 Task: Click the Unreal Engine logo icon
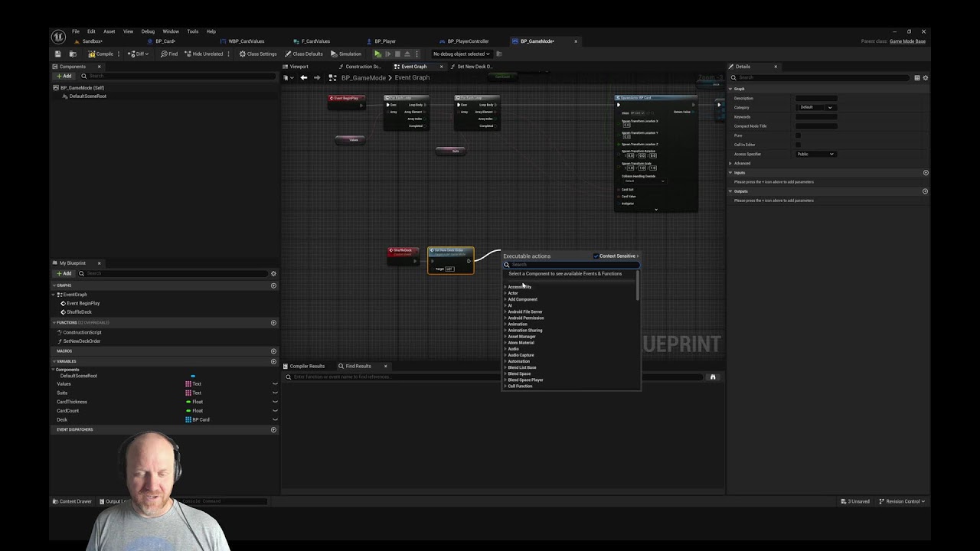coord(58,36)
